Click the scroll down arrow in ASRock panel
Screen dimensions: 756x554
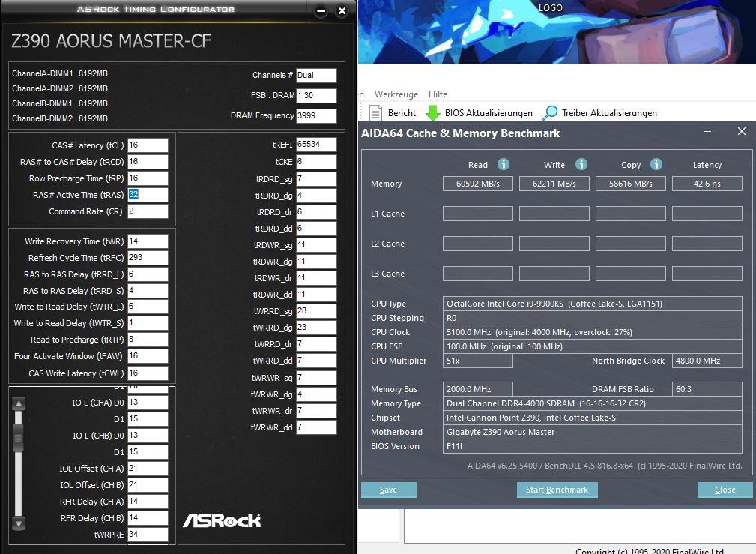pos(19,523)
